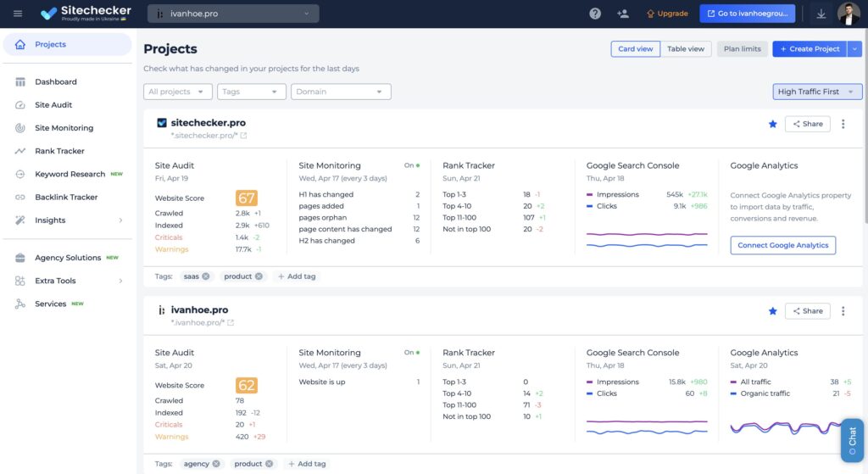This screenshot has width=868, height=474.
Task: Click sitechecker.pro Search Console trend chart
Action: click(x=647, y=240)
